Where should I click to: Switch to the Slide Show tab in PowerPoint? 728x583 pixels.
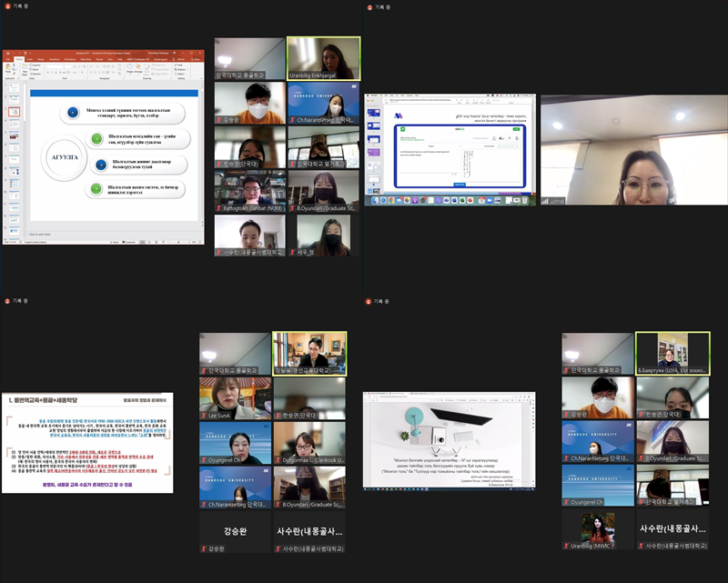(86, 59)
